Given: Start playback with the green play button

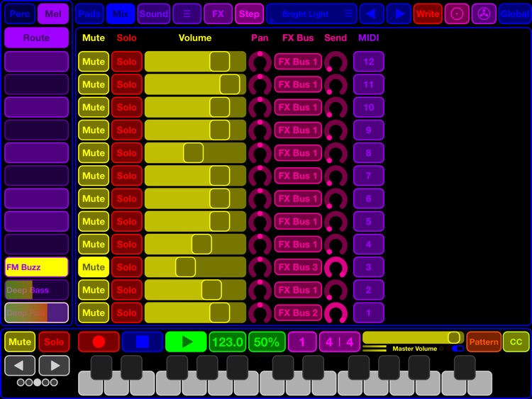Looking at the screenshot, I should [186, 342].
